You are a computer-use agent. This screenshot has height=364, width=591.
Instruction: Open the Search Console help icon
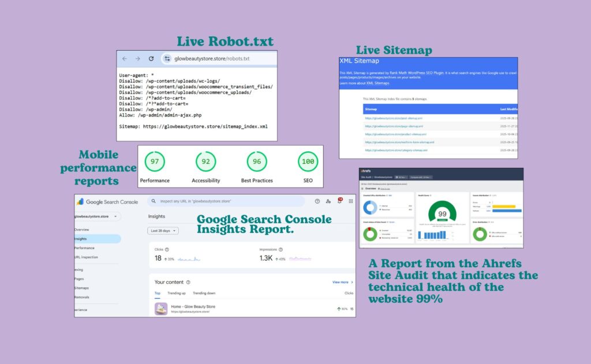[317, 201]
